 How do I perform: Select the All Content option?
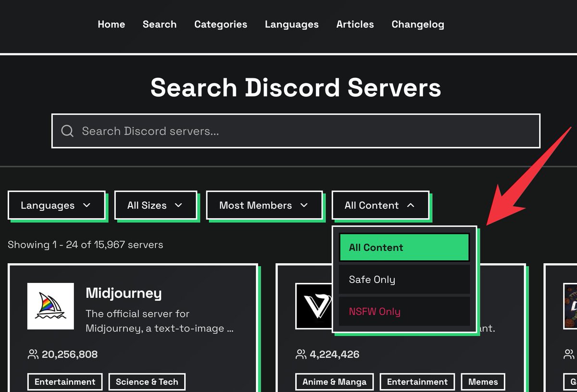click(404, 247)
